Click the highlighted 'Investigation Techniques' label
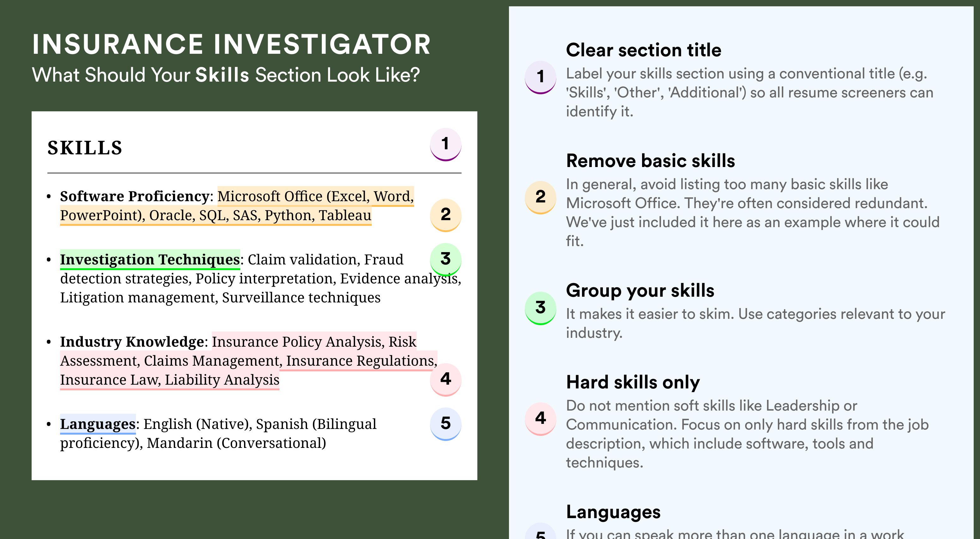 [x=150, y=260]
